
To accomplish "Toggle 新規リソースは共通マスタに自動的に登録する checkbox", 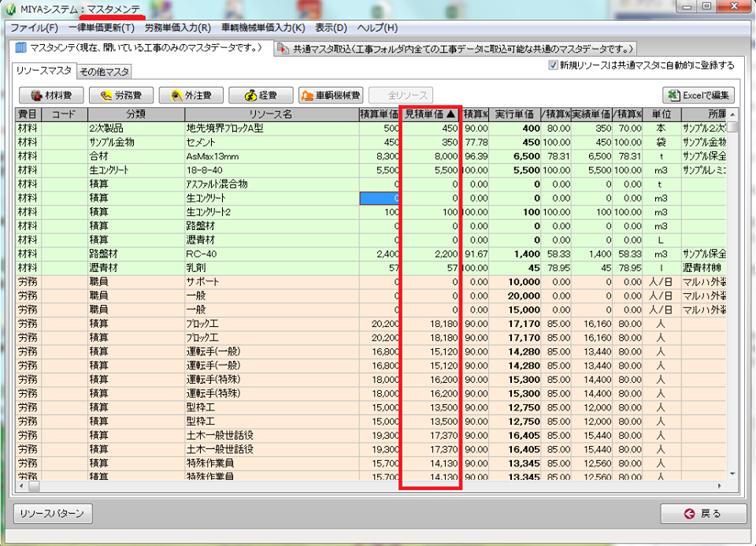I will (554, 65).
